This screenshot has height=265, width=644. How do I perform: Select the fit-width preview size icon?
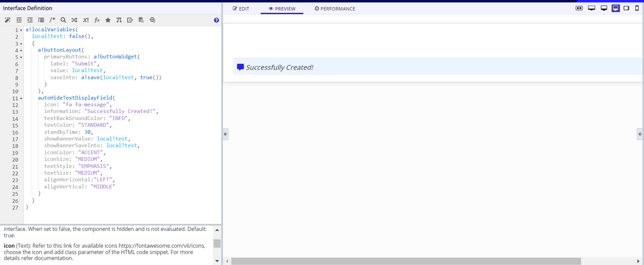click(x=579, y=8)
